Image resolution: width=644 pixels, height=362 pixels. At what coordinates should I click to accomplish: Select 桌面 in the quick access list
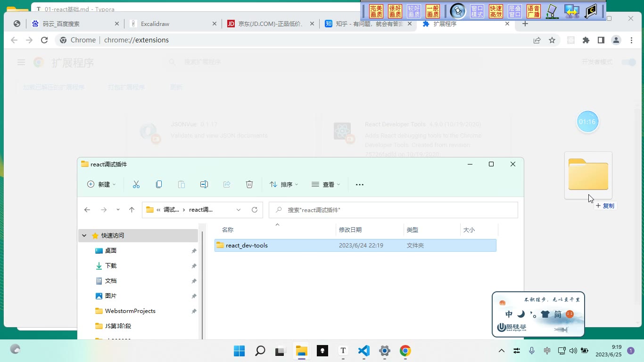pos(110,251)
